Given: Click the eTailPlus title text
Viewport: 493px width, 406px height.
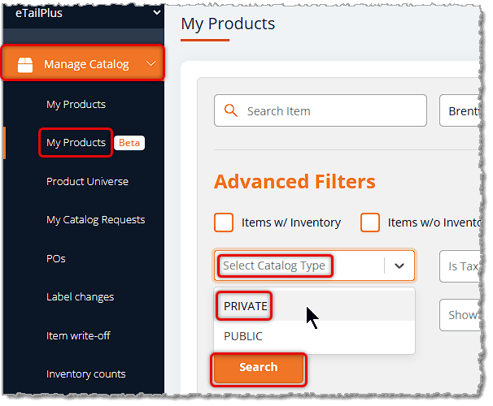Looking at the screenshot, I should pos(39,13).
